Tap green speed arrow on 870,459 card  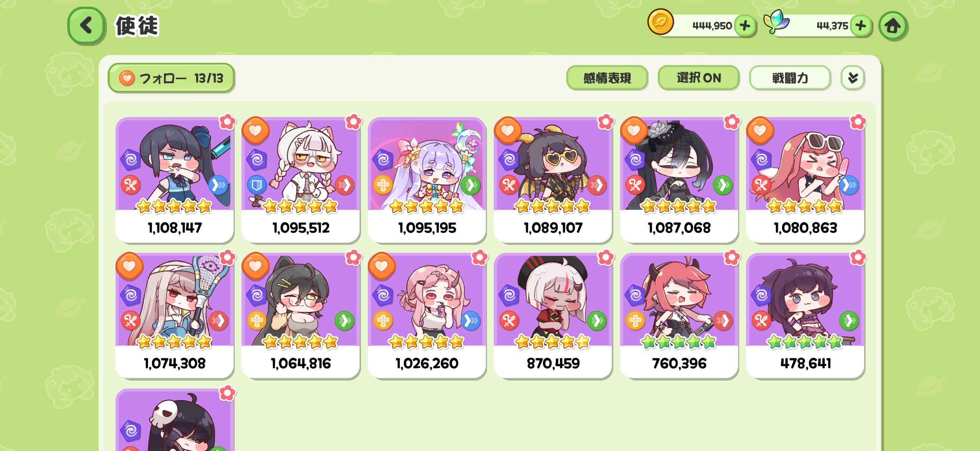click(597, 321)
